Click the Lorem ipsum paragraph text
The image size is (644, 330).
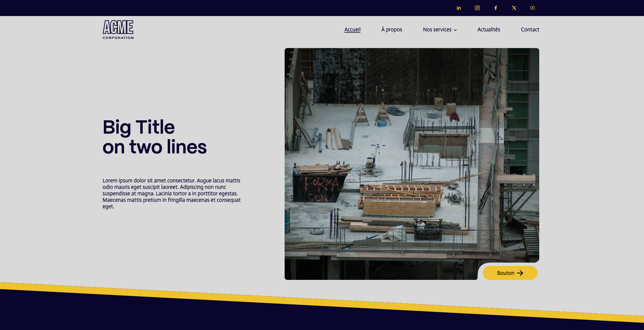[171, 193]
